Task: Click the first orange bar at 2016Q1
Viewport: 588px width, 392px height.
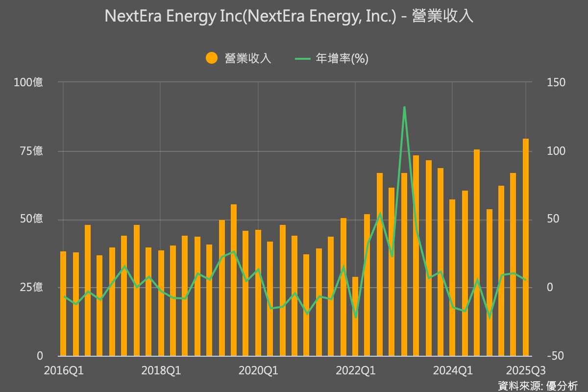Action: coord(64,301)
